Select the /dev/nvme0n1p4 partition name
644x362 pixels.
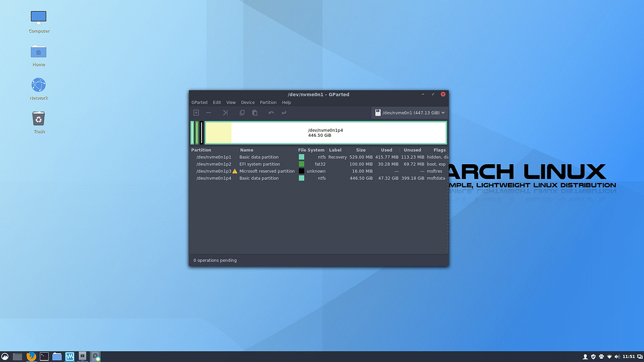click(x=213, y=178)
